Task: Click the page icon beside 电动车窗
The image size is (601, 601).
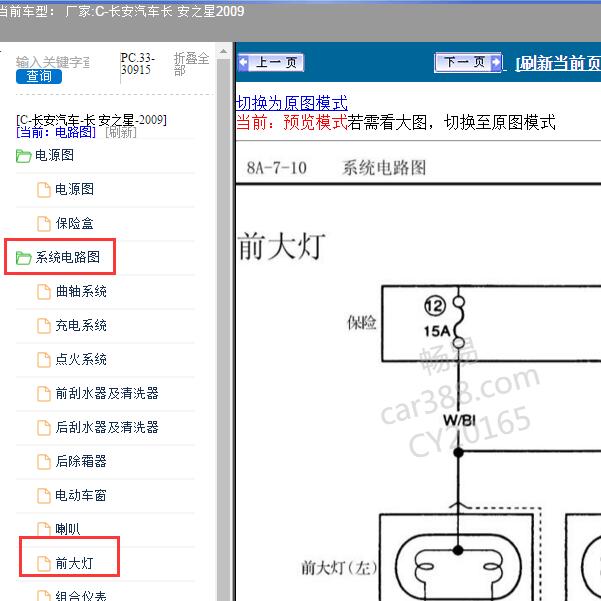Action: point(44,496)
